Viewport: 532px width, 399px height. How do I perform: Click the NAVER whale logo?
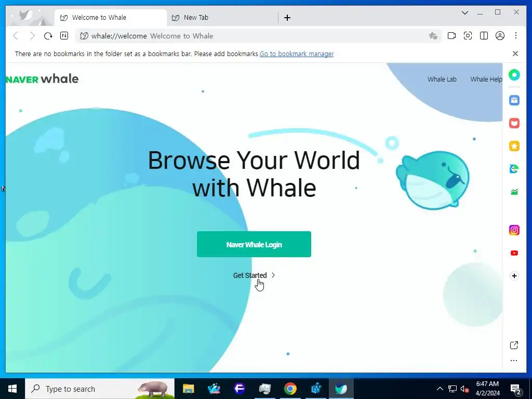(42, 79)
